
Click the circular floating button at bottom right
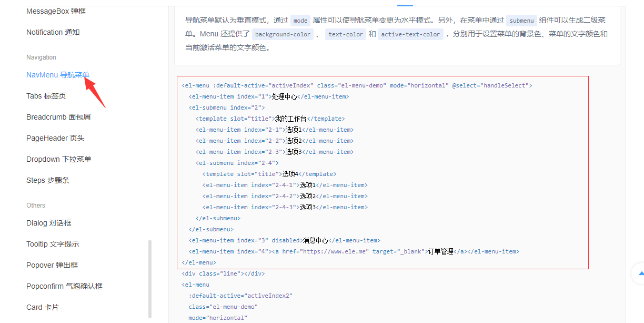640,273
